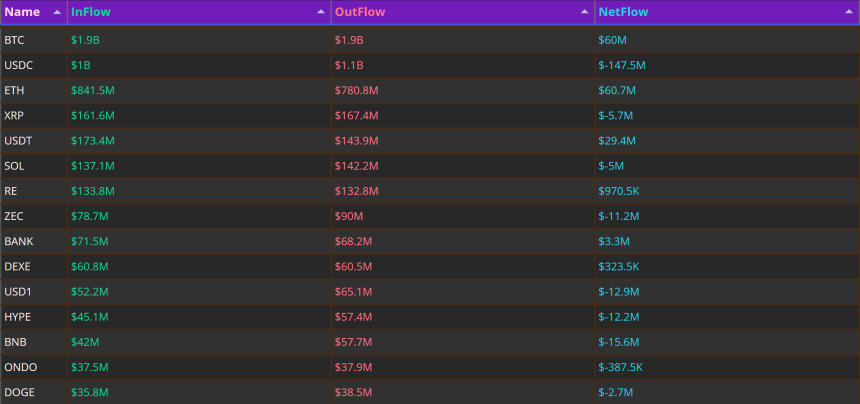Click the OutFlow column header text
Screen dimensions: 860x404
[x=360, y=12]
